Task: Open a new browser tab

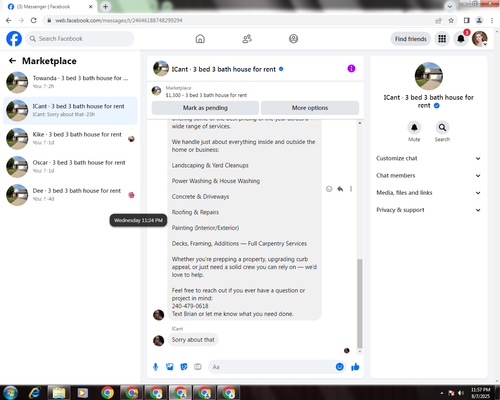Action: click(x=105, y=6)
